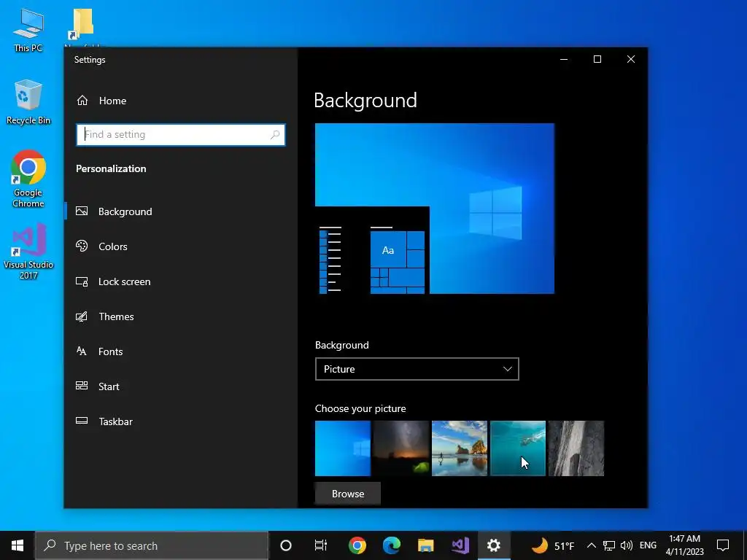Viewport: 747px width, 560px height.
Task: Open the Fonts settings page
Action: [x=111, y=351]
